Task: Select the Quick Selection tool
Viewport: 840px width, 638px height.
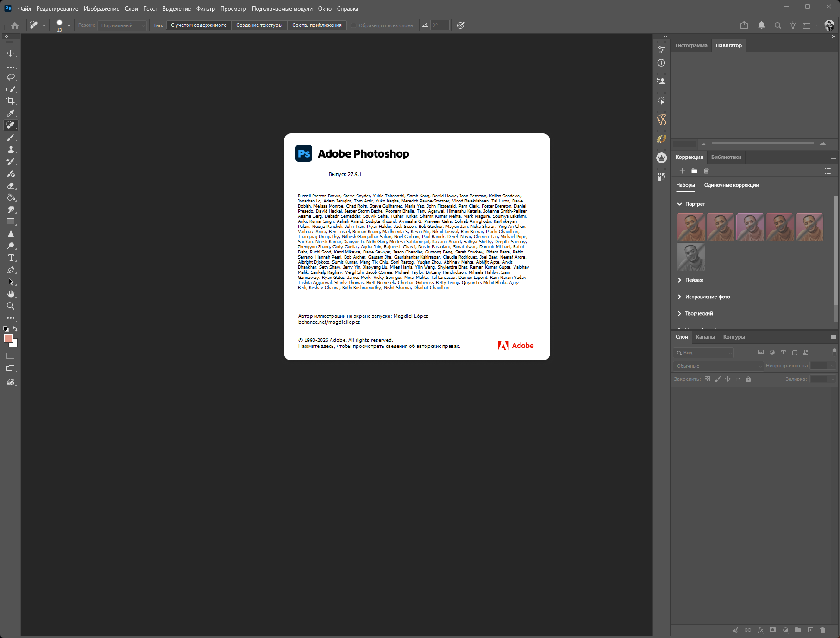Action: (x=11, y=89)
